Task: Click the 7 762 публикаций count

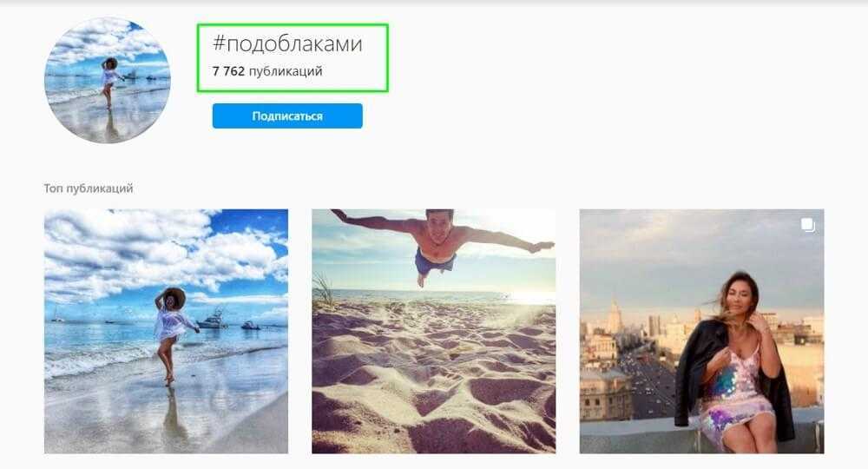Action: pyautogui.click(x=267, y=71)
